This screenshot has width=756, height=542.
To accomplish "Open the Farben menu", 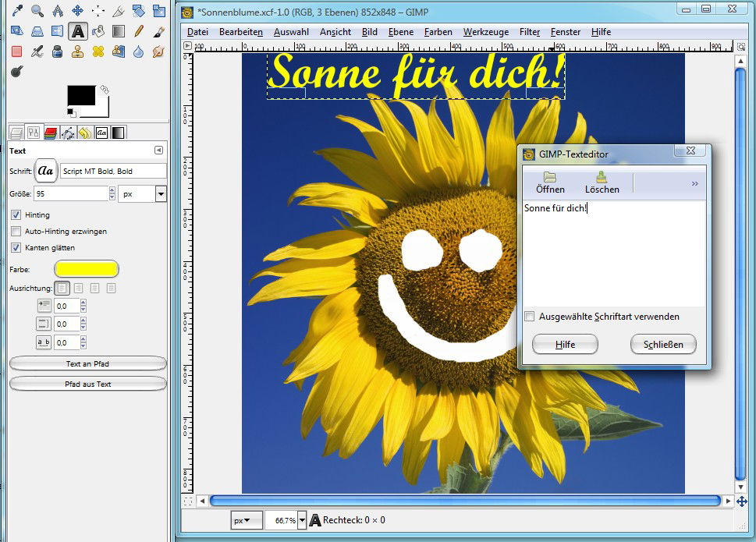I will click(x=438, y=32).
